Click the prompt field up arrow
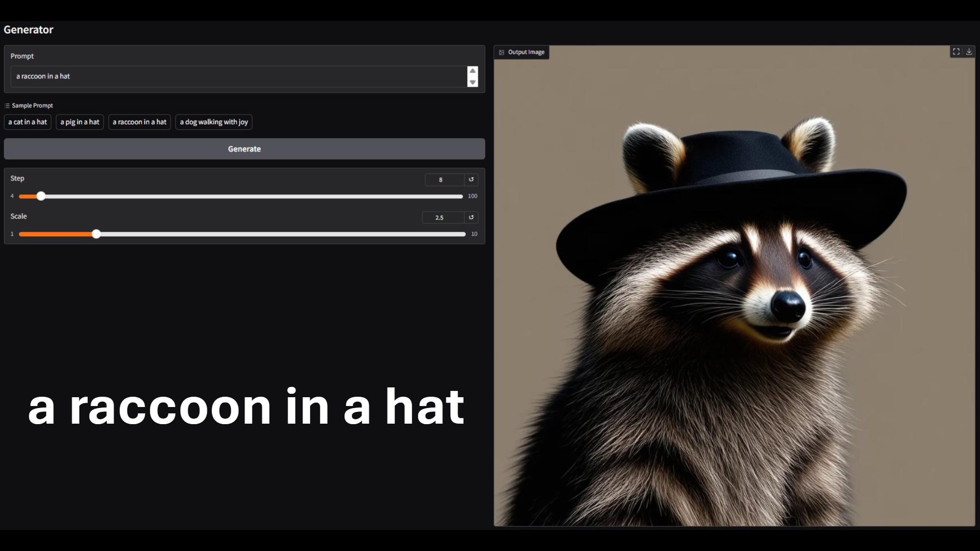The image size is (980, 551). tap(472, 71)
